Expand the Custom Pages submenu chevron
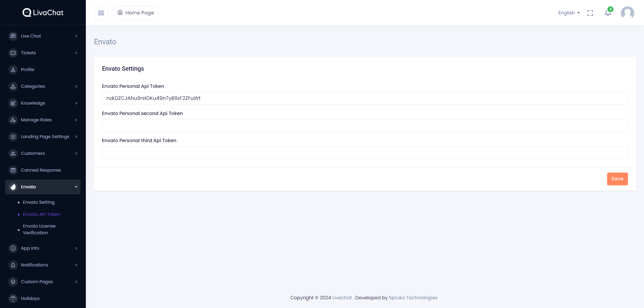Image resolution: width=644 pixels, height=308 pixels. (76, 282)
